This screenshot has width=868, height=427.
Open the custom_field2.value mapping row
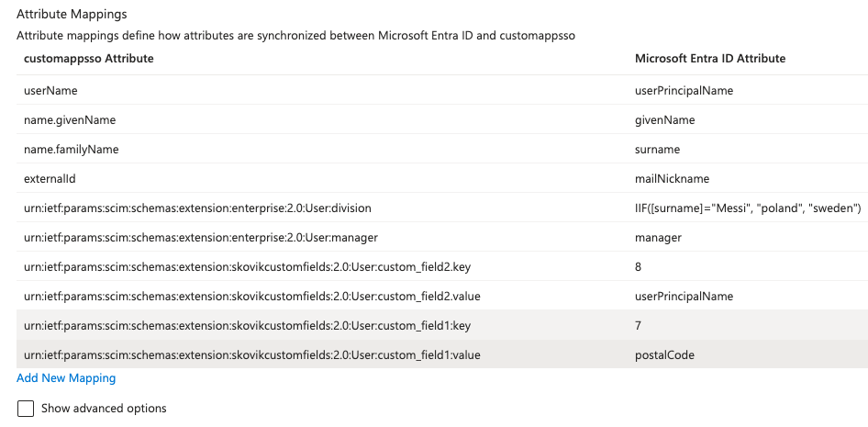(x=251, y=297)
